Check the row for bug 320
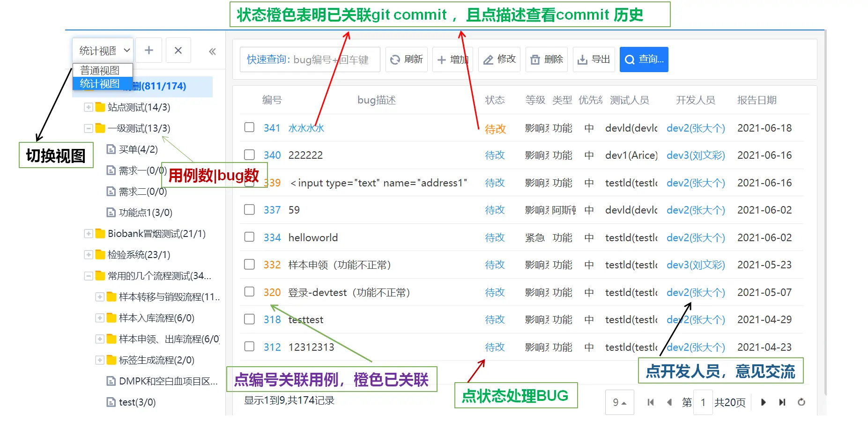This screenshot has height=436, width=868. 250,292
